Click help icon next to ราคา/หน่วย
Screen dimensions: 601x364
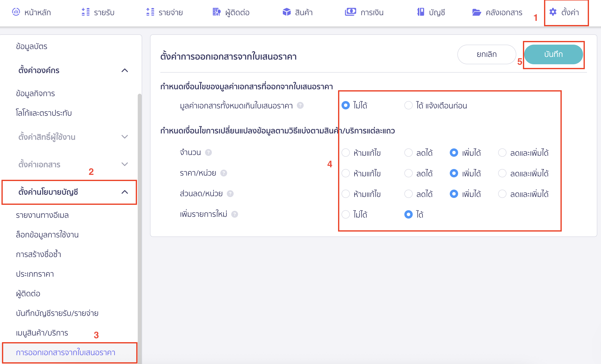click(223, 173)
